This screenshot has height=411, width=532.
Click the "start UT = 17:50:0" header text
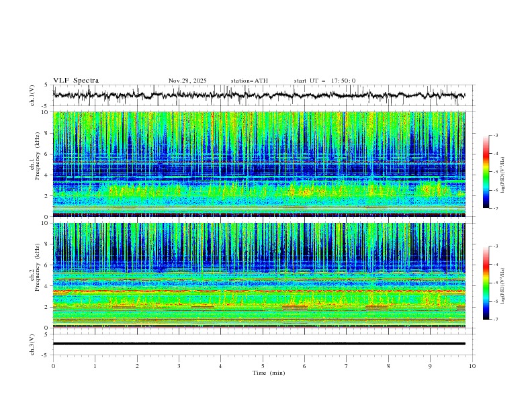pos(324,81)
